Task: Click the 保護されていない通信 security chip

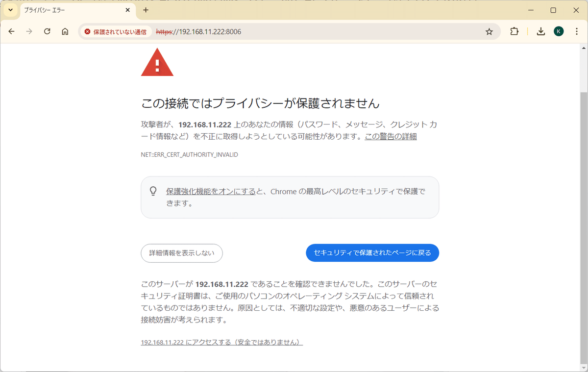Action: [116, 32]
